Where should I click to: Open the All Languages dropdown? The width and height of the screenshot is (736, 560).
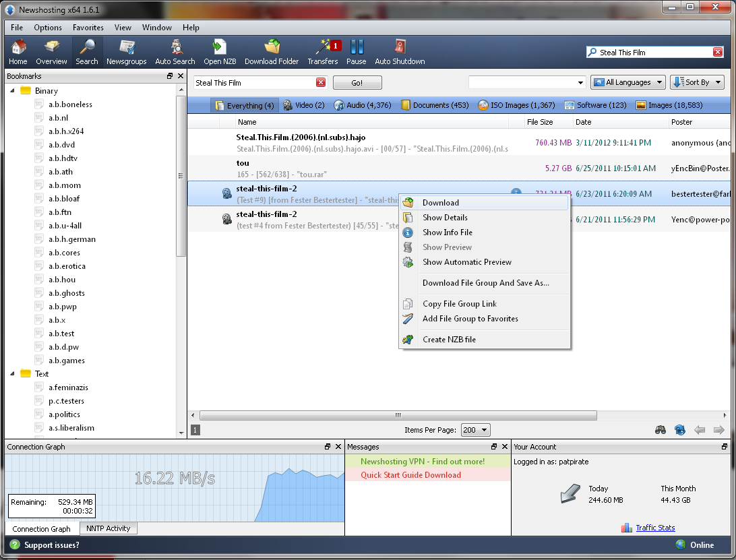click(x=627, y=82)
